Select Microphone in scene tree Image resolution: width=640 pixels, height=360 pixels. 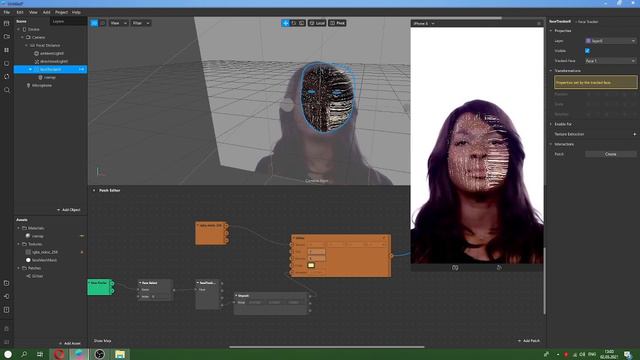[42, 85]
